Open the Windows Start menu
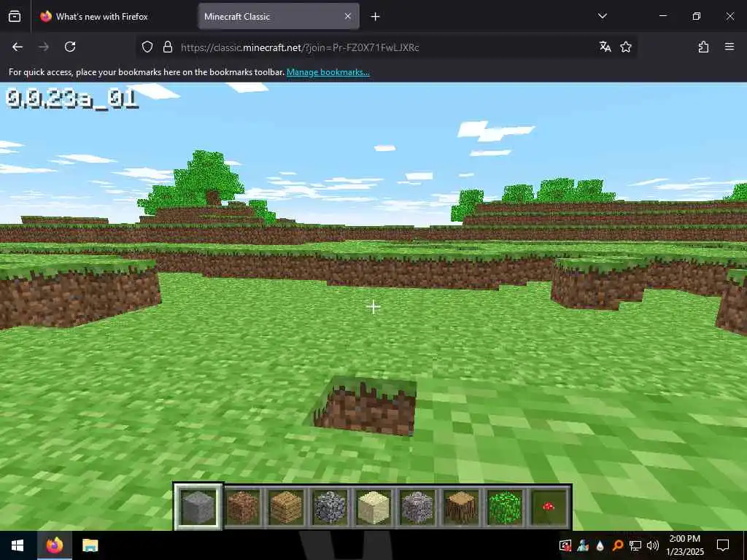Image resolution: width=747 pixels, height=560 pixels. coord(18,545)
